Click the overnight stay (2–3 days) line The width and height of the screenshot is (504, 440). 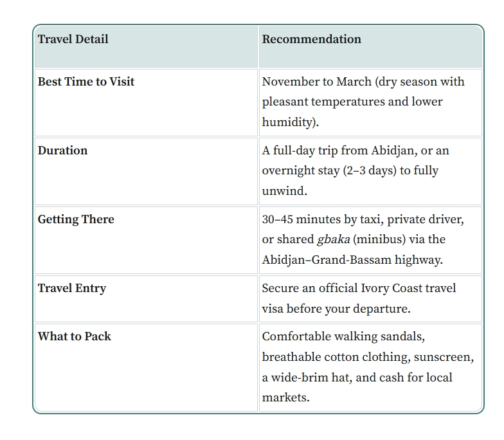350,170
